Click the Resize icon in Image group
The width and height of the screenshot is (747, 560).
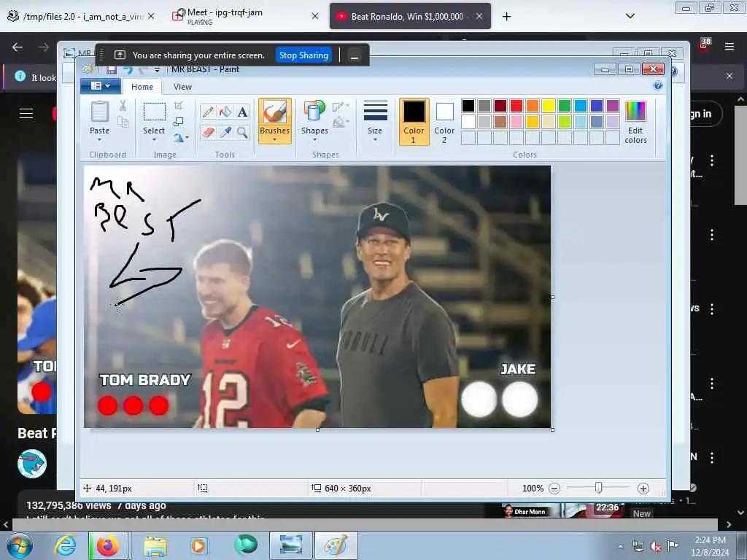(x=179, y=122)
